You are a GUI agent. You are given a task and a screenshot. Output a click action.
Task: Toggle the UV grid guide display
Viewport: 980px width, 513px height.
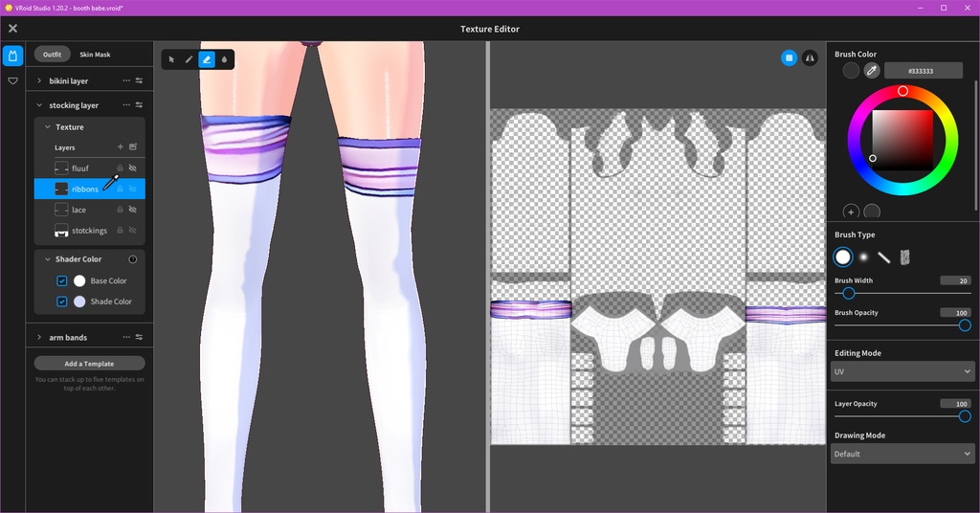pos(789,58)
